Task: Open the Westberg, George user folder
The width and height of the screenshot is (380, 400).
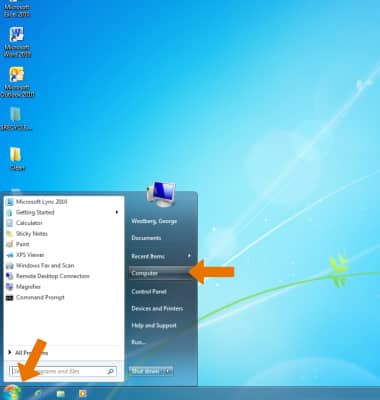Action: (x=154, y=221)
